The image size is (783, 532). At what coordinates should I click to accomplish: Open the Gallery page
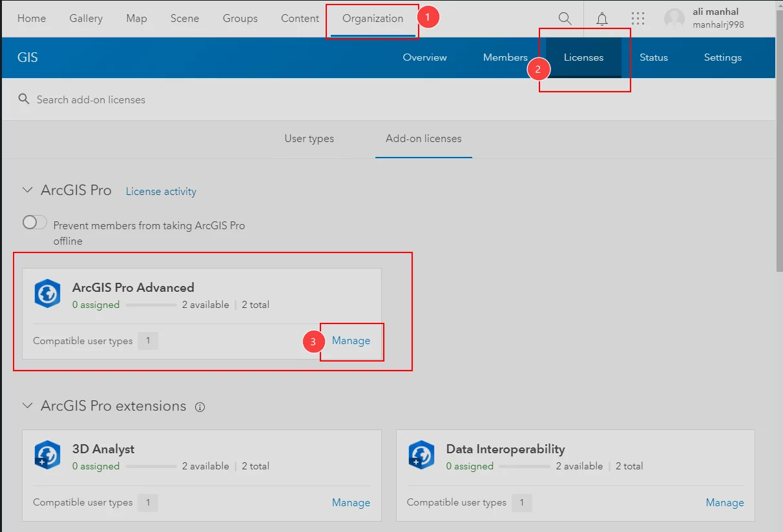87,18
